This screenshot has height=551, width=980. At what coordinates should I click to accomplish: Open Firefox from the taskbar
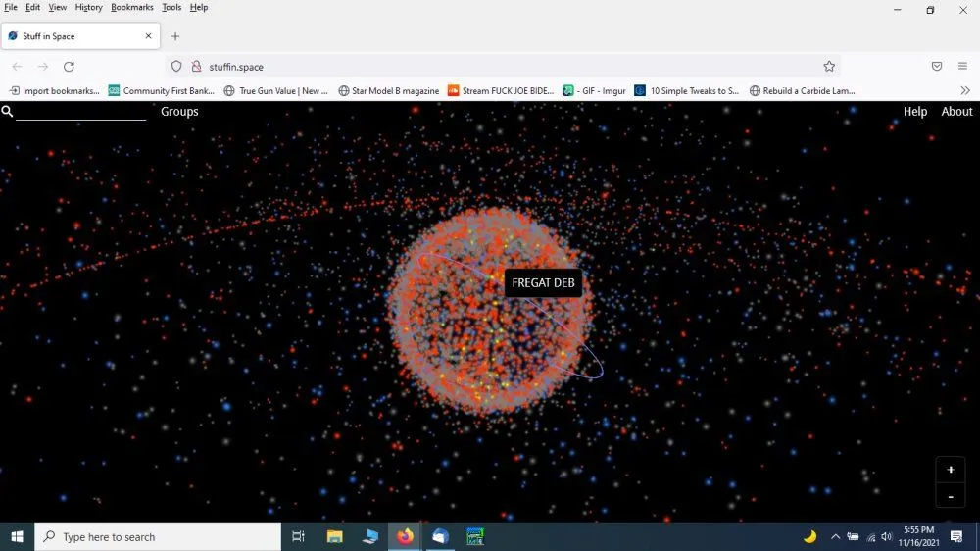click(405, 536)
